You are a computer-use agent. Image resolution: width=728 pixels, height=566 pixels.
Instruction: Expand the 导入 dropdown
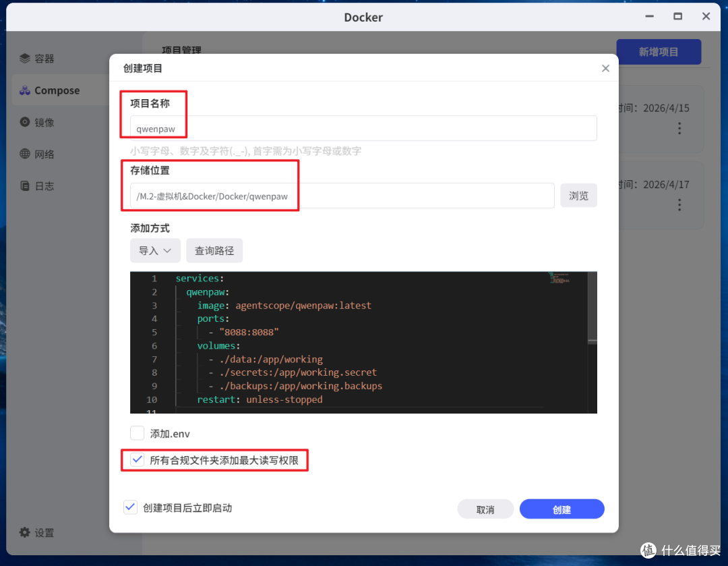point(155,250)
